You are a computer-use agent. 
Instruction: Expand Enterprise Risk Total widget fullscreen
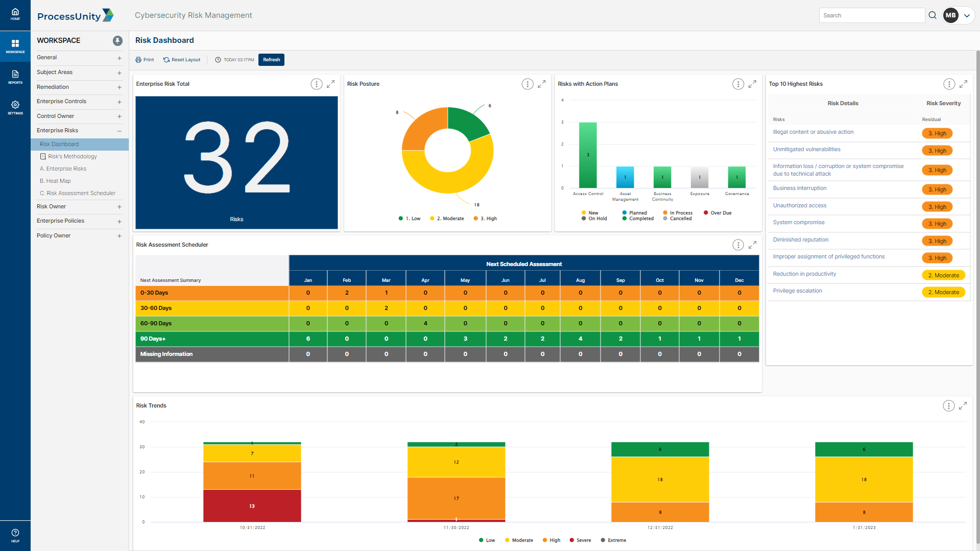(331, 84)
